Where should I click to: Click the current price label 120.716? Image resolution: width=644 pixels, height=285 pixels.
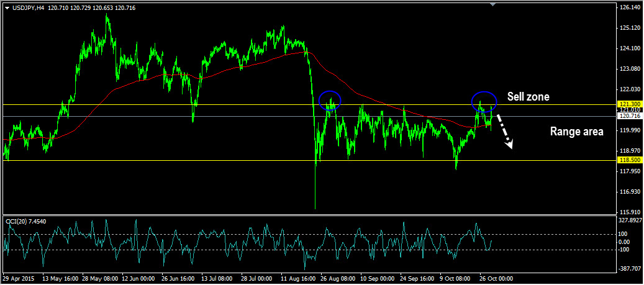click(631, 116)
